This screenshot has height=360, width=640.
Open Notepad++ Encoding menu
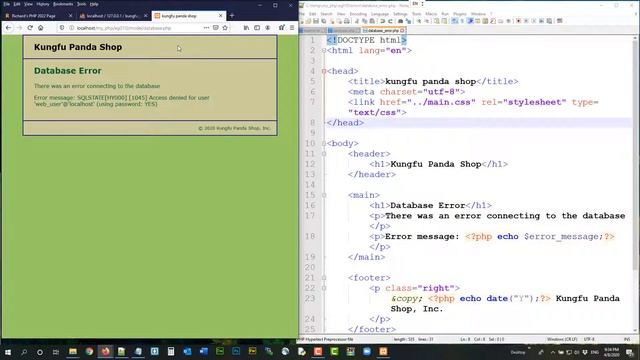358,14
